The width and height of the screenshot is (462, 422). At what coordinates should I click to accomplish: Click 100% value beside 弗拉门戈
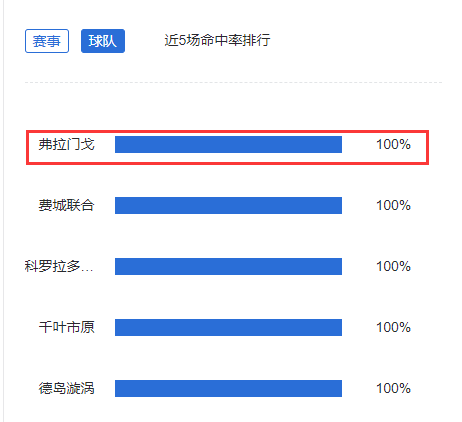(393, 144)
